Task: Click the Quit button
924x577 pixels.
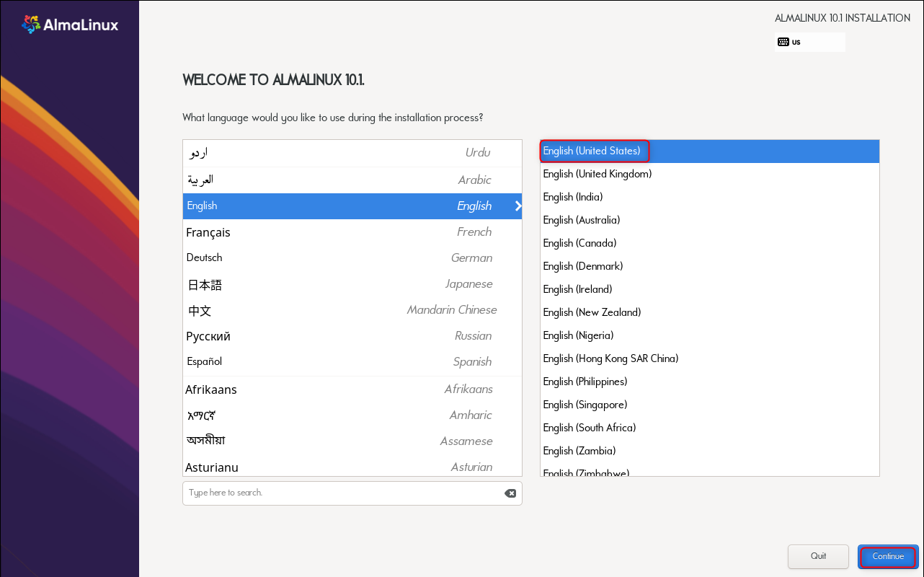Action: point(818,556)
